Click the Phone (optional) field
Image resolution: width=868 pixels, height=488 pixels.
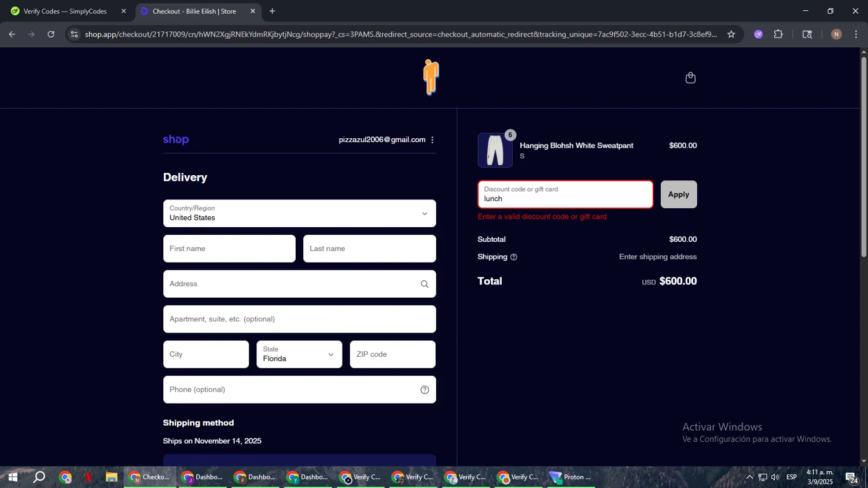click(x=299, y=390)
